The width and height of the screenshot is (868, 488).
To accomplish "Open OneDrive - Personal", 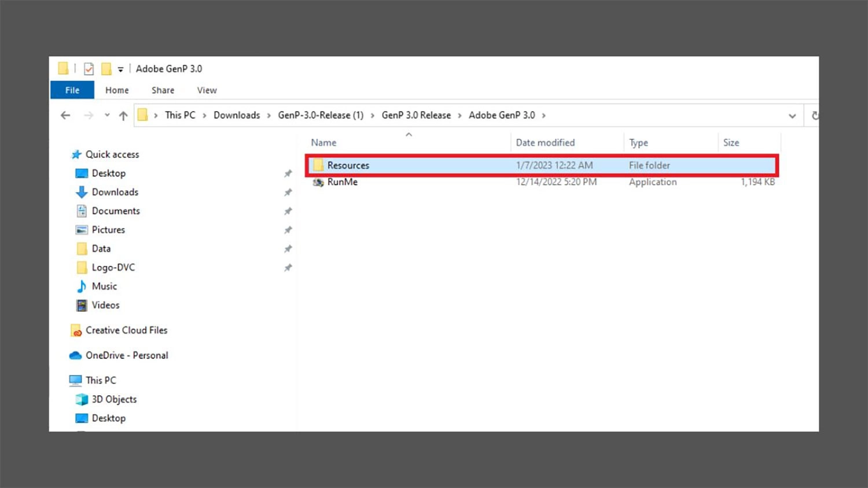I will [127, 355].
